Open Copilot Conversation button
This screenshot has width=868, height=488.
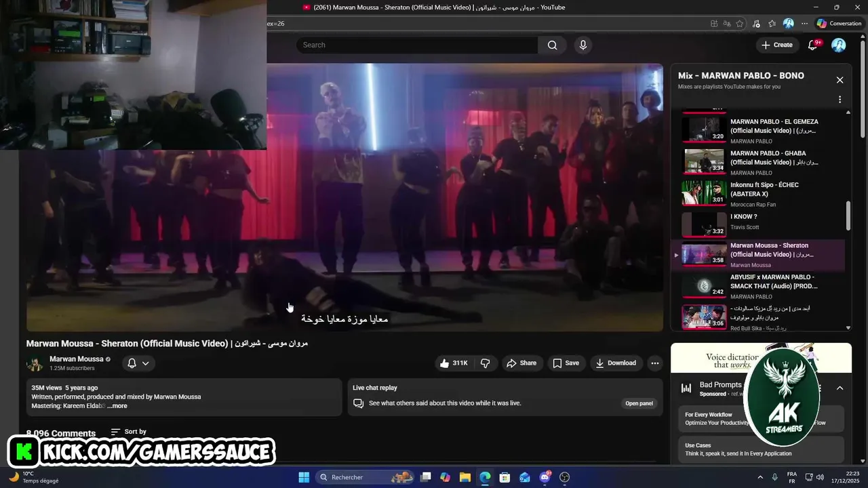[840, 23]
